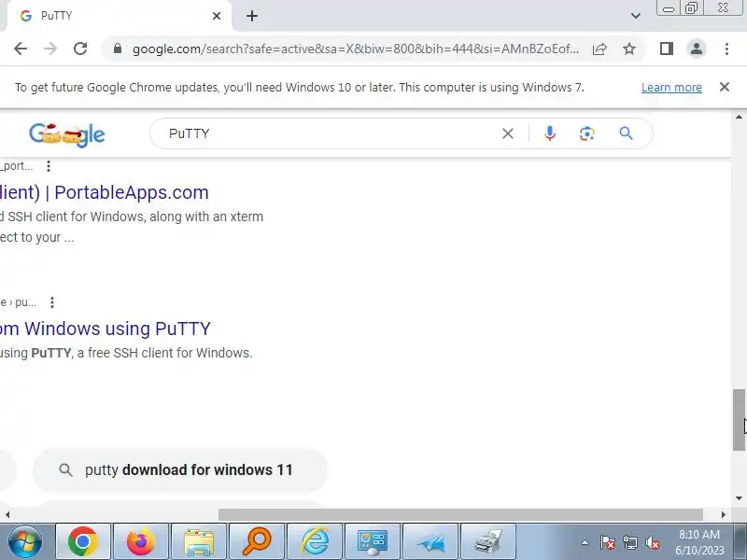
Task: Go back to the previous page
Action: (21, 49)
